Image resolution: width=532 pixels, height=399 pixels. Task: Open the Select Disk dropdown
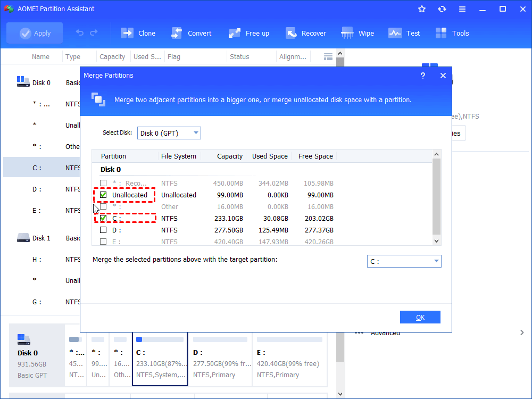point(169,133)
